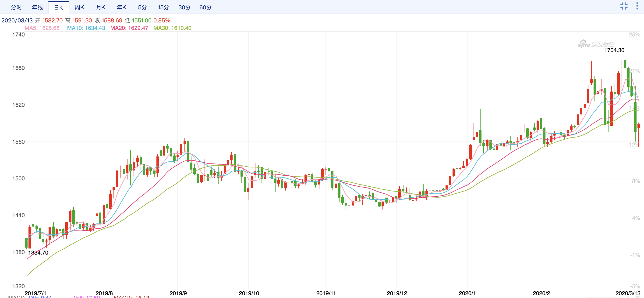The image size is (644, 298).
Task: Exit fullscreen with the collapse icon
Action: point(624,6)
